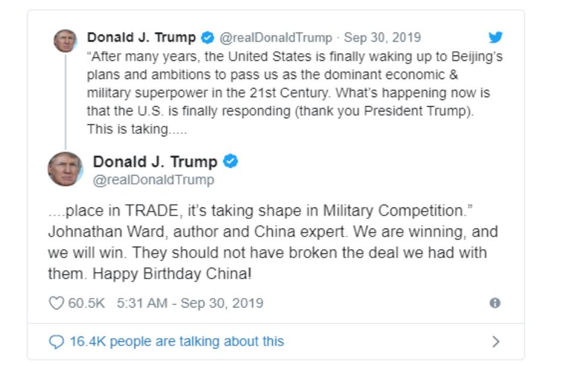Open the large Donald J. Trump avatar
The width and height of the screenshot is (573, 392).
pos(65,169)
